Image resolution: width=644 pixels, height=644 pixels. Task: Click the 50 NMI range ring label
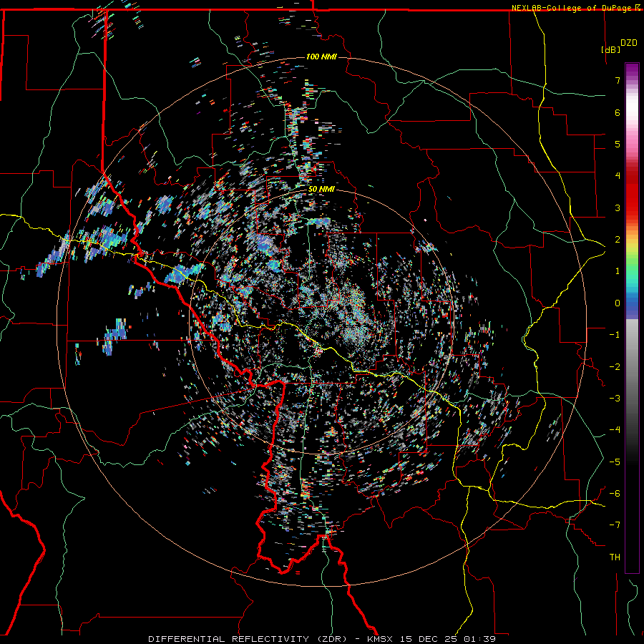click(x=321, y=190)
